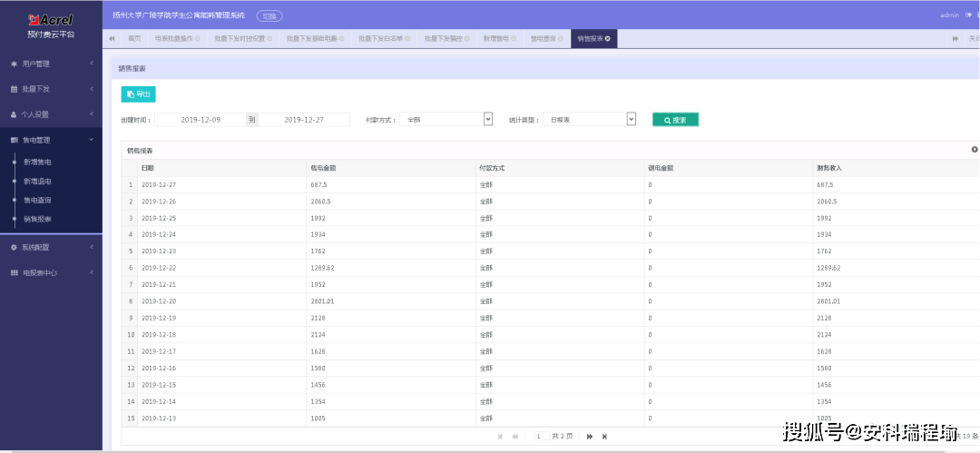980x453 pixels.
Task: Click the end date field 2019-12-27
Action: pos(304,120)
